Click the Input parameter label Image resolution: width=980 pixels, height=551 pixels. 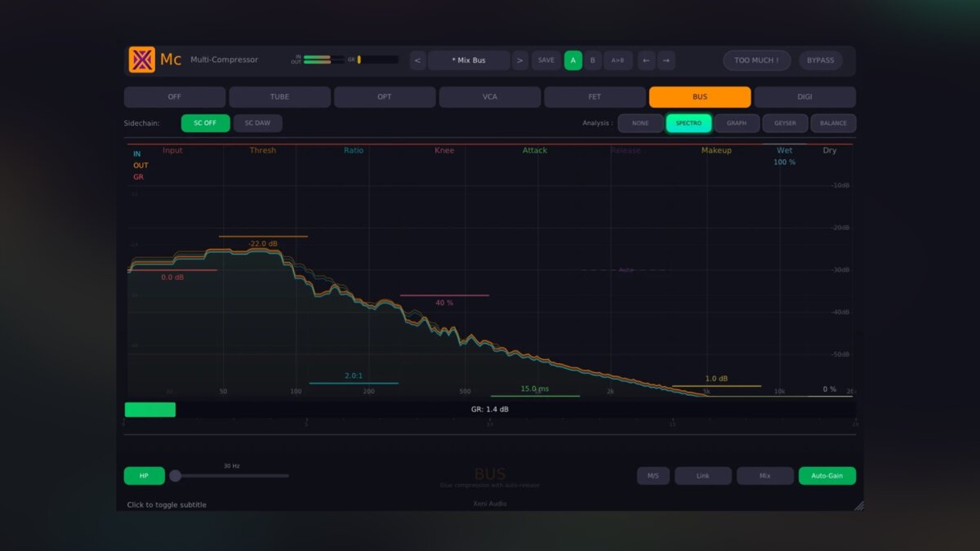tap(172, 150)
